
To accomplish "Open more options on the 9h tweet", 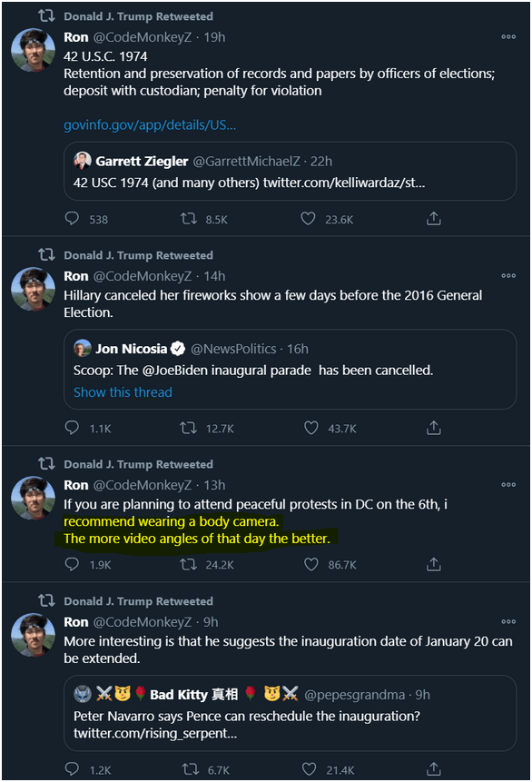I will pyautogui.click(x=508, y=622).
